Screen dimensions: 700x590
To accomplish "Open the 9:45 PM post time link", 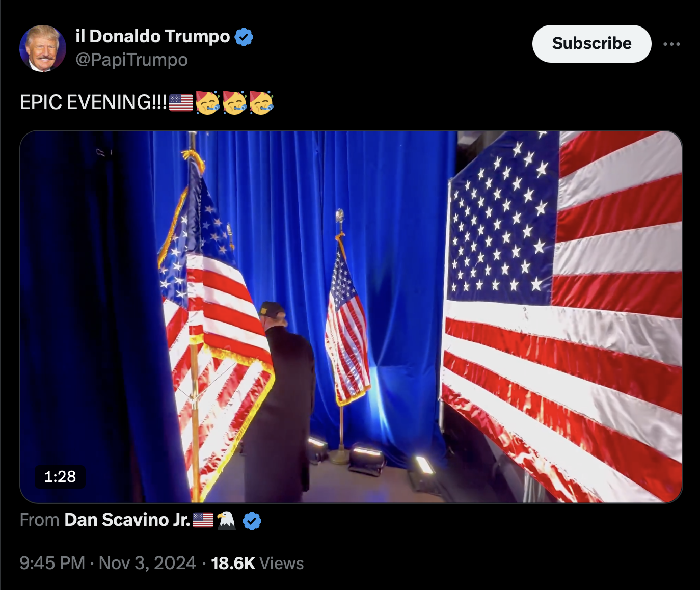I will tap(52, 563).
